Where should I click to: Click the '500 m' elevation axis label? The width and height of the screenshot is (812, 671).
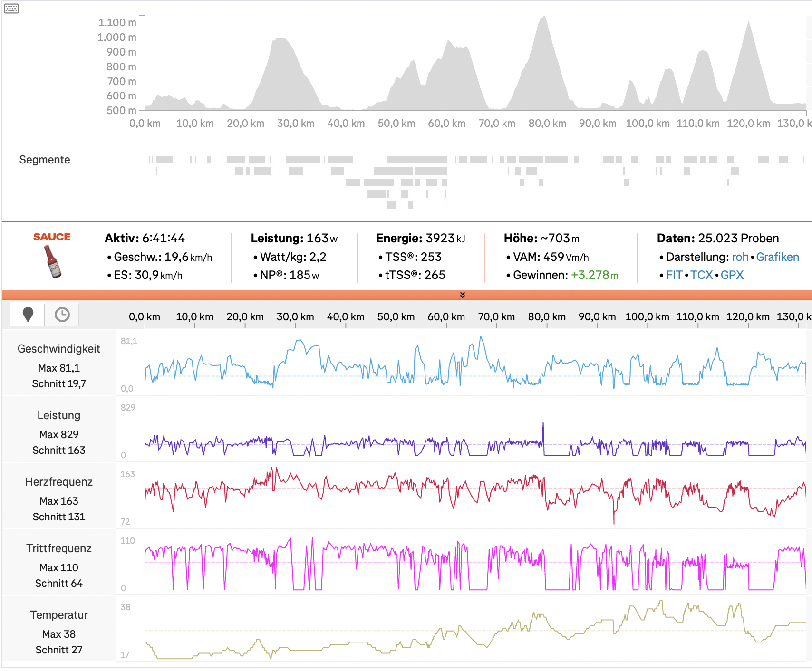point(122,110)
